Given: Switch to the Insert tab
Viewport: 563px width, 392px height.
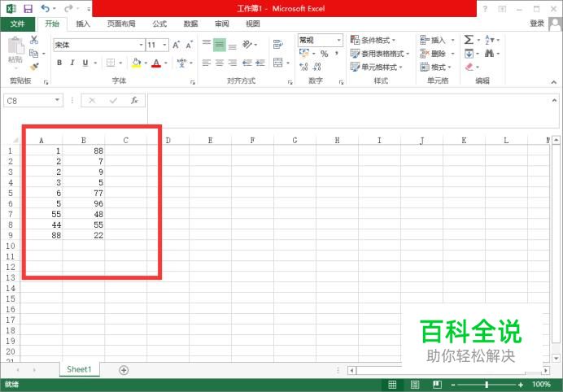Looking at the screenshot, I should tap(83, 24).
